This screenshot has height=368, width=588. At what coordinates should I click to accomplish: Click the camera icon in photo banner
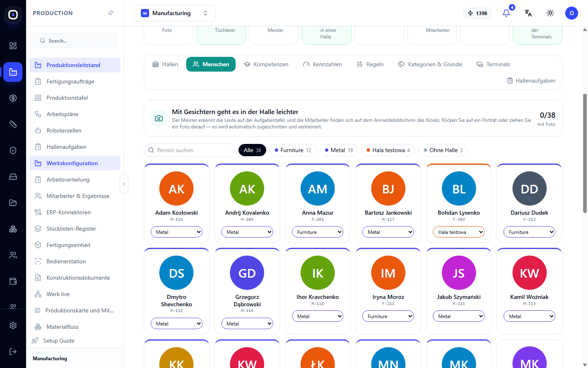click(x=159, y=118)
